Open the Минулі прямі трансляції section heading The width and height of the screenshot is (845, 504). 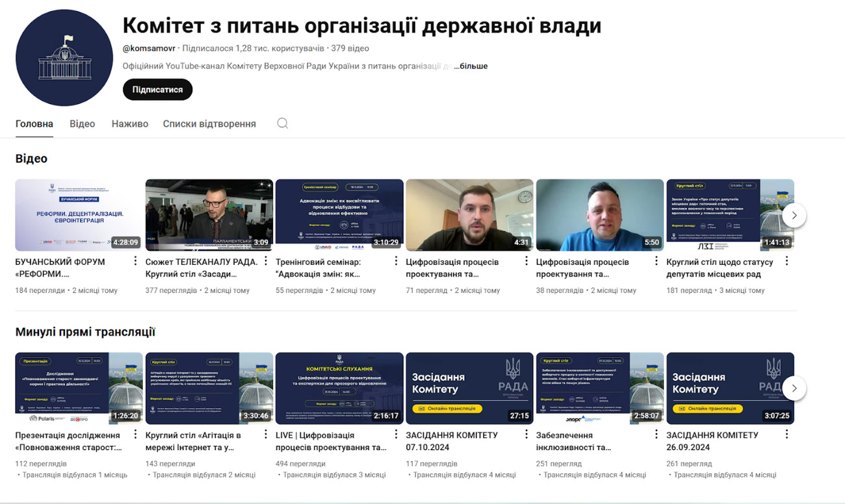coord(85,333)
